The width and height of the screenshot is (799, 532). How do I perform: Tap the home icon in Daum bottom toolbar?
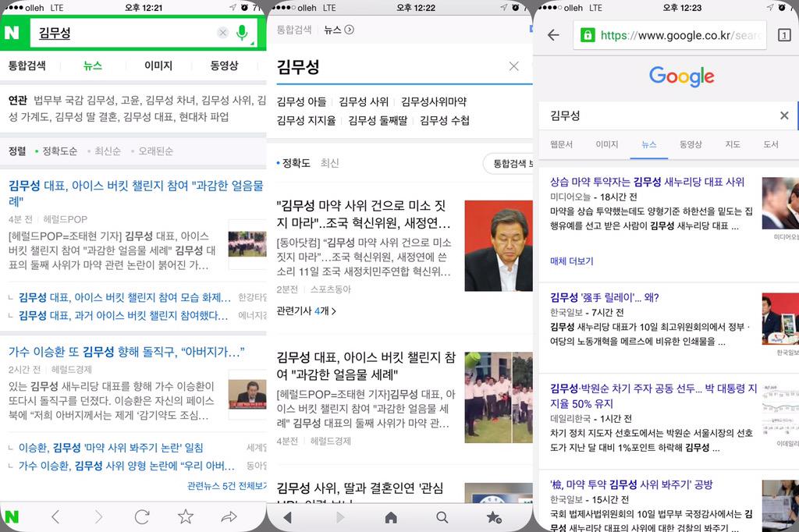(391, 518)
